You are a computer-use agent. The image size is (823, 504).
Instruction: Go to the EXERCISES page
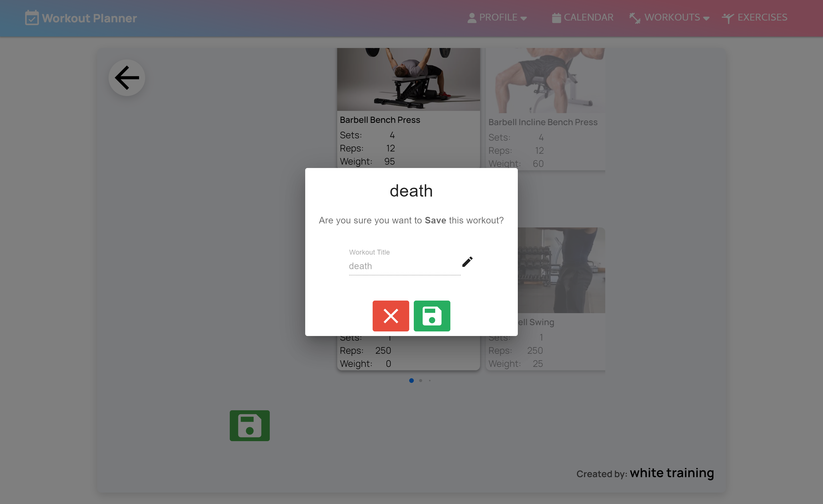[x=762, y=17]
